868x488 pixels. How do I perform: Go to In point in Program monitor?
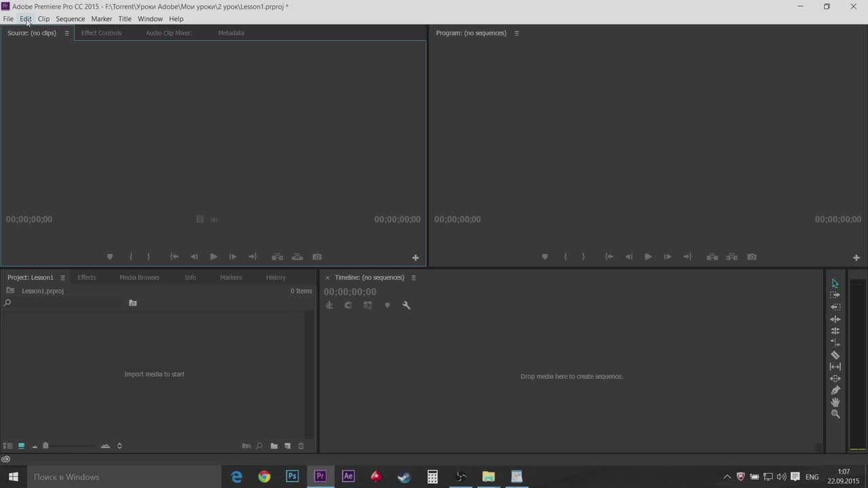pos(609,257)
